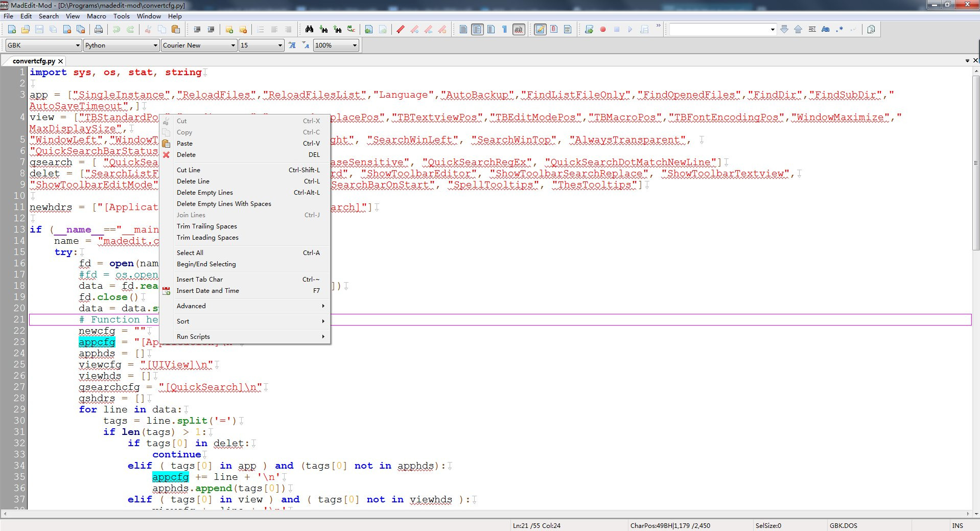Click the INS indicator in status bar
980x531 pixels.
(958, 525)
